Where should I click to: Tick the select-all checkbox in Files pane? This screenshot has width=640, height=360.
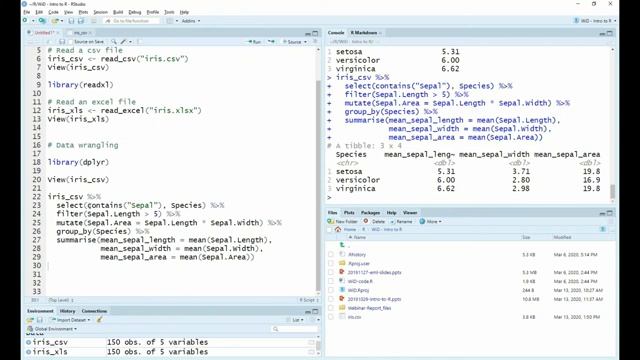click(x=330, y=230)
